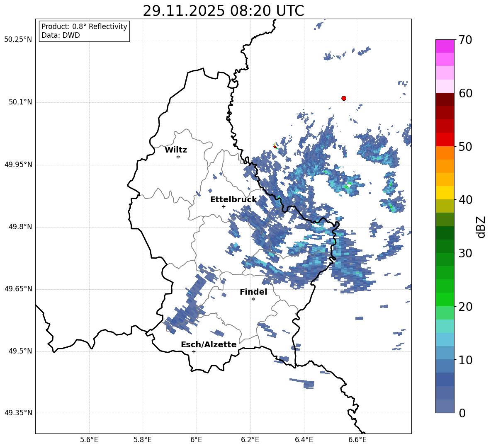Screen dimensions: 491x448
Task: Pick the dark red swatch just below 60
Action: coord(445,99)
